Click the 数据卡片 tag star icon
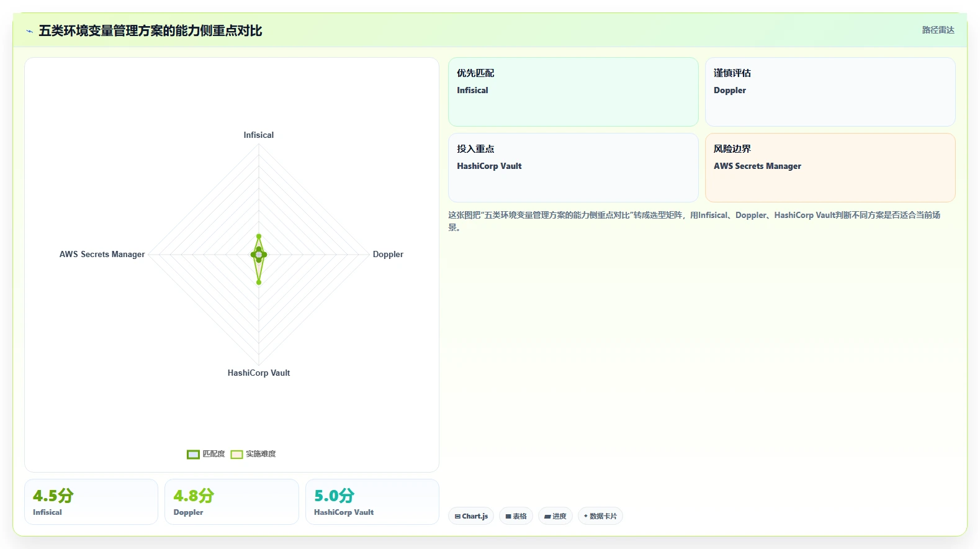980x549 pixels. (585, 516)
